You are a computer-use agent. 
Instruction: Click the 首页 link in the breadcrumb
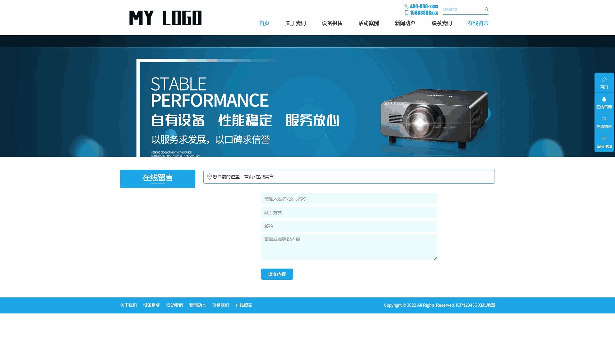click(248, 177)
